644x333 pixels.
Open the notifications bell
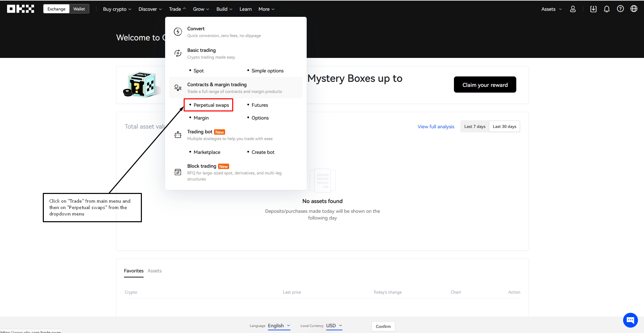point(607,9)
